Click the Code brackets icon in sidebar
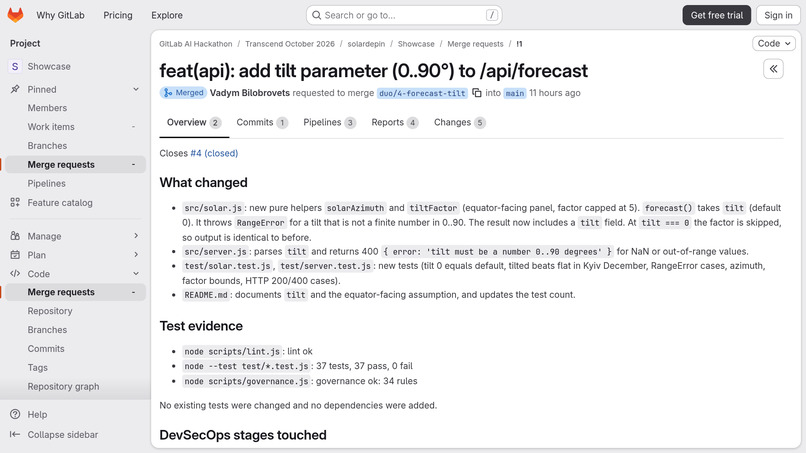The height and width of the screenshot is (453, 806). (15, 274)
